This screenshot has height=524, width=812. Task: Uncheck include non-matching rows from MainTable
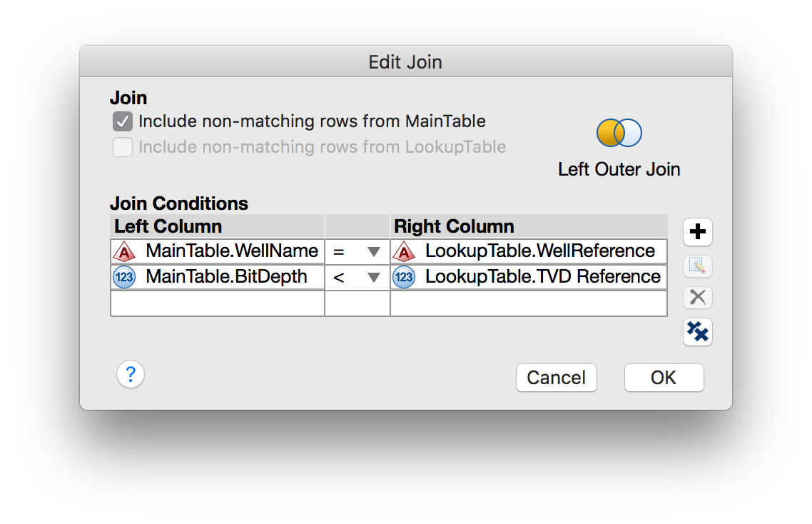coord(123,121)
